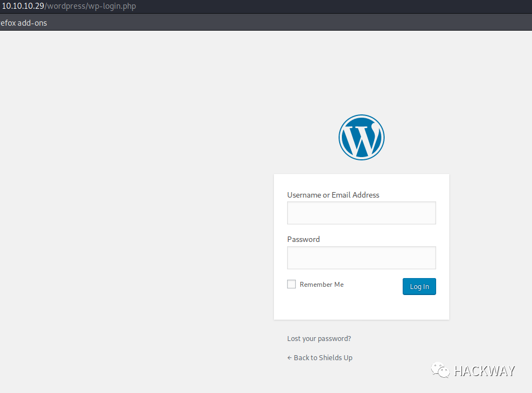Focus the Password input field
Viewport: 532px width, 393px height.
tap(362, 258)
